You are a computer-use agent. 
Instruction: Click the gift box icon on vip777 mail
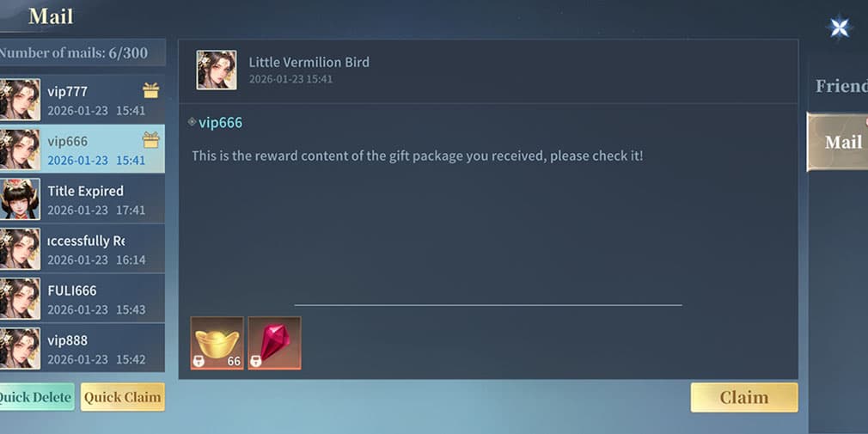150,90
